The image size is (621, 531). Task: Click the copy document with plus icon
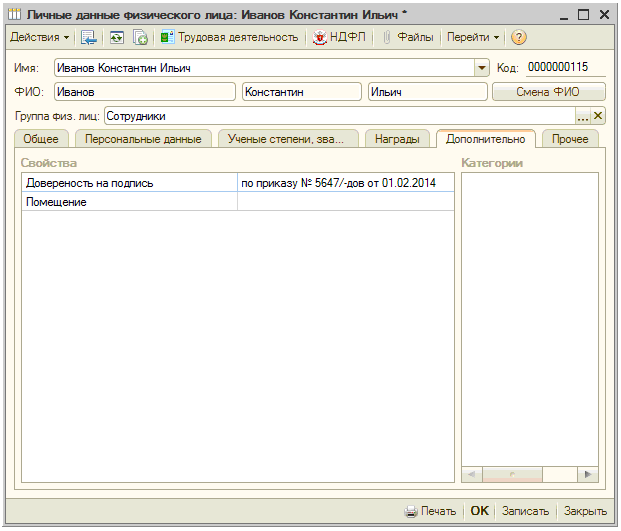pyautogui.click(x=140, y=38)
